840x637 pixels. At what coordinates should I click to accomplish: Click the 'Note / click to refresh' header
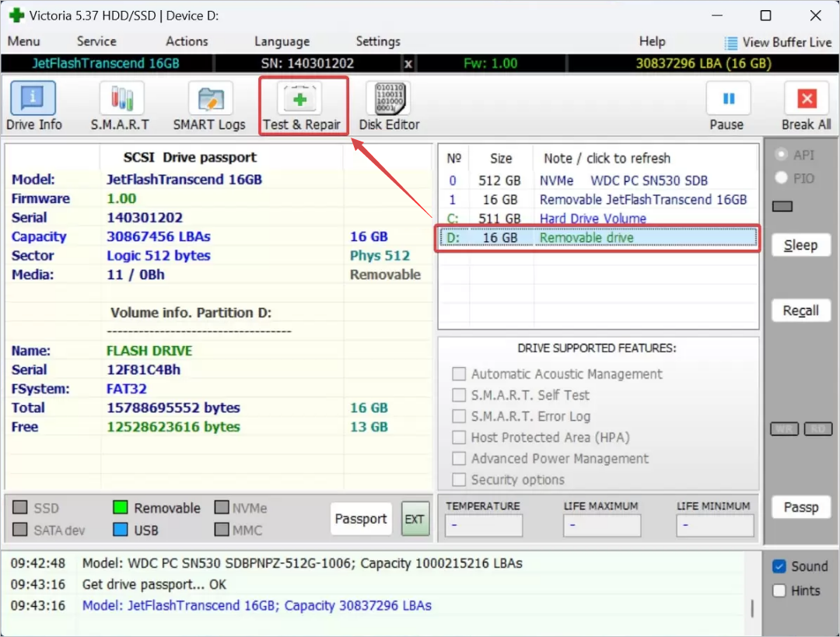coord(607,158)
